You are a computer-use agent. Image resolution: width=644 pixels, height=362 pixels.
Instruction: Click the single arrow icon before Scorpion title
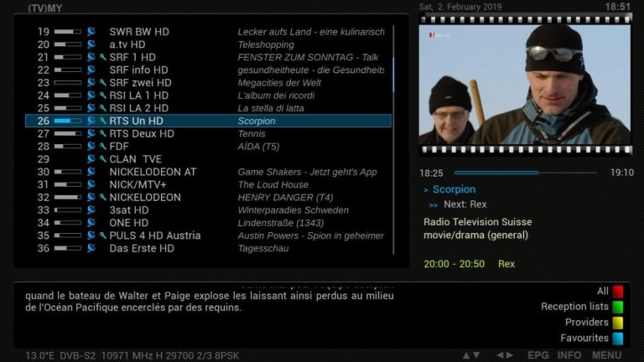pos(426,190)
